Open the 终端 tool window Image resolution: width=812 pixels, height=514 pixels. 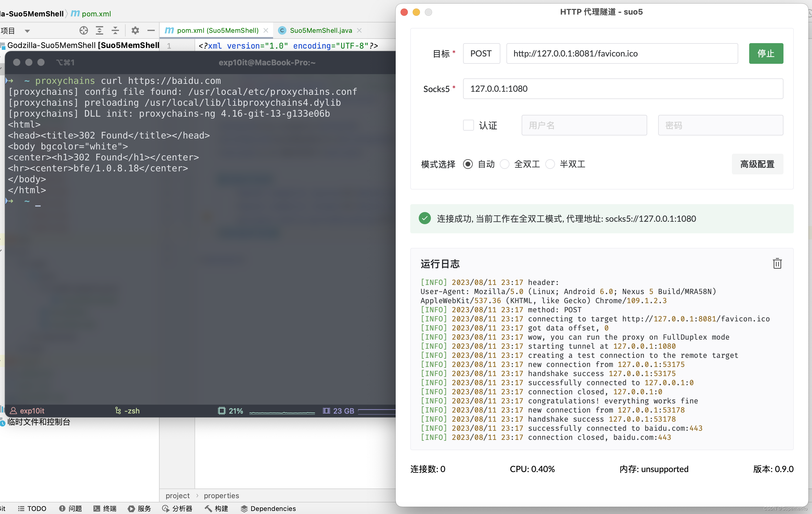[105, 508]
